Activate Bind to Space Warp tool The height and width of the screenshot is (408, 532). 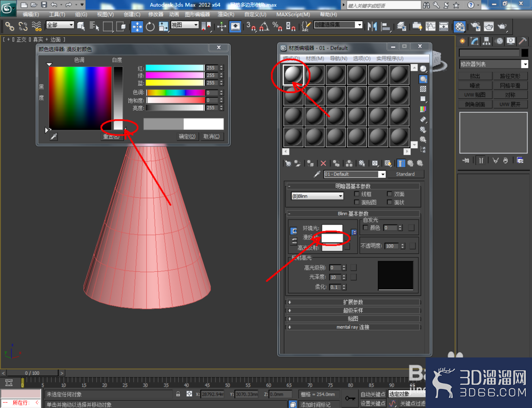36,26
